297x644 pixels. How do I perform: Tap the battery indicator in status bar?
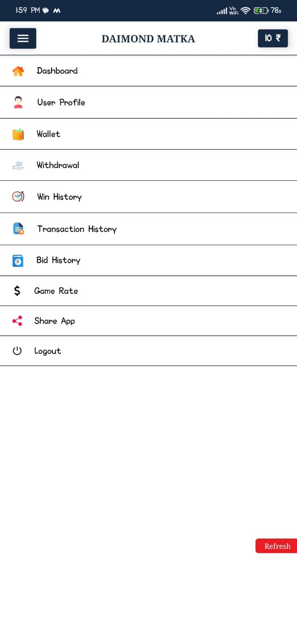[x=261, y=10]
